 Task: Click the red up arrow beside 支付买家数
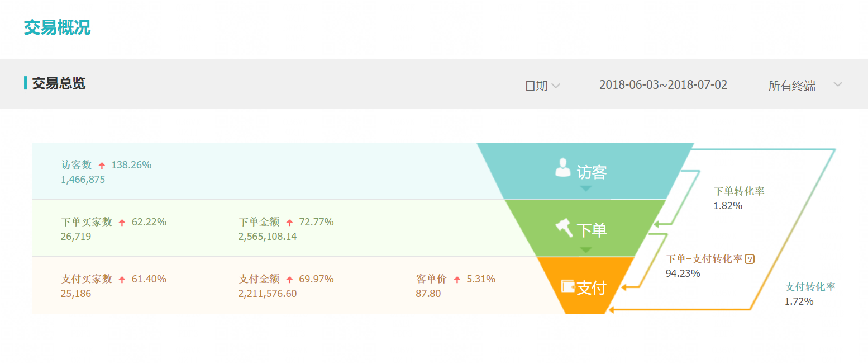[122, 280]
